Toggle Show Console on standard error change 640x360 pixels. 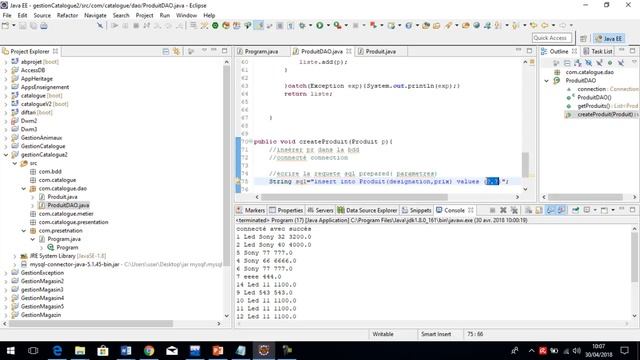(562, 210)
